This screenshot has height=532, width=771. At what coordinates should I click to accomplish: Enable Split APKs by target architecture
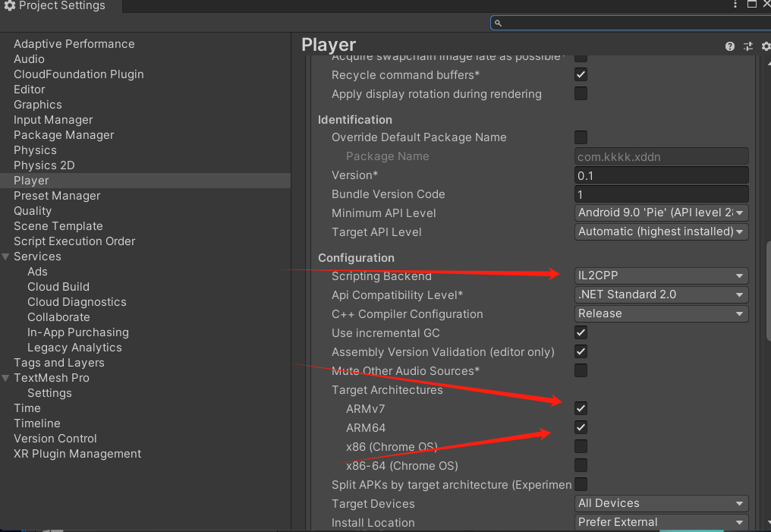tap(581, 484)
